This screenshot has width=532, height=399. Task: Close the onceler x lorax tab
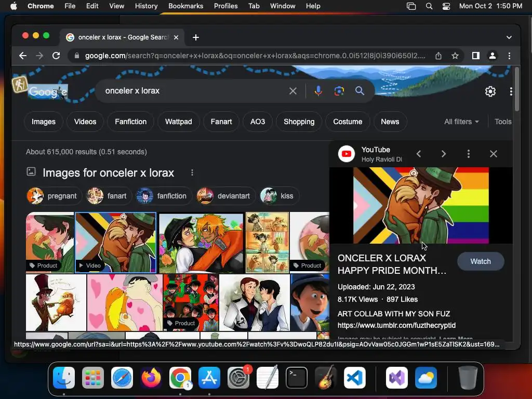(x=176, y=37)
